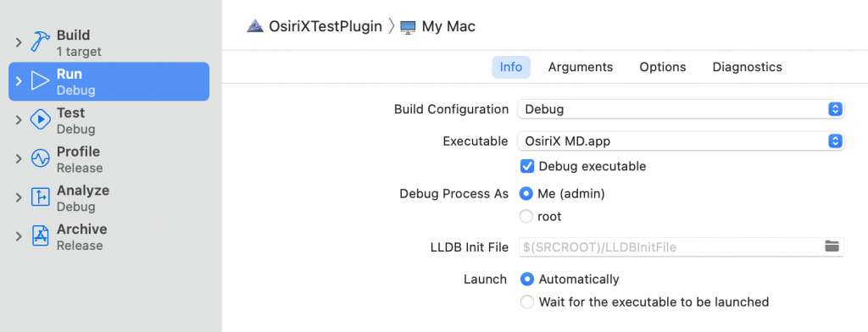Switch to the Arguments tab
Screen dimensions: 868x332
pyautogui.click(x=581, y=67)
